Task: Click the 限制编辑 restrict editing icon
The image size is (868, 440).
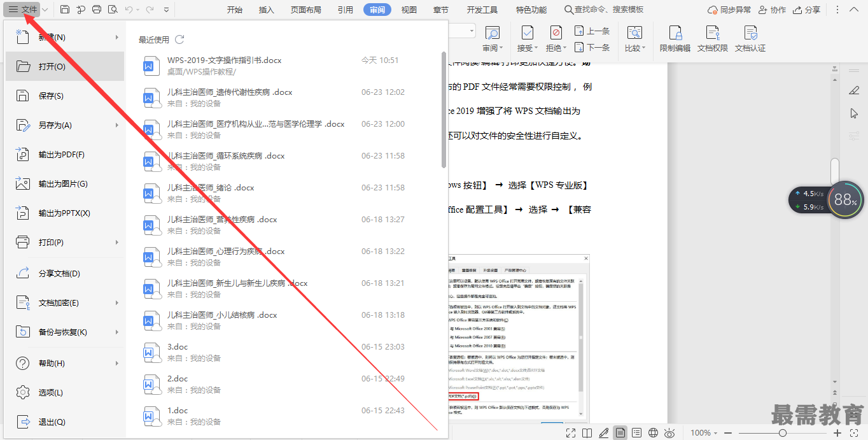Action: point(675,33)
